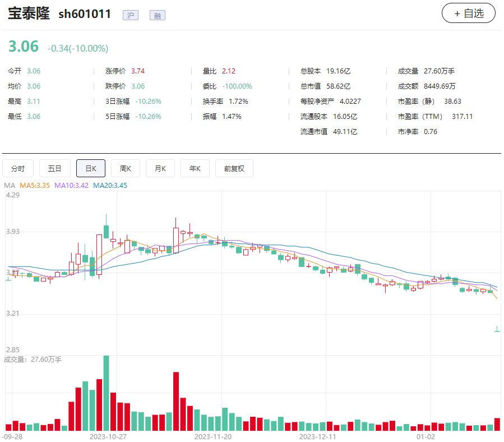
Task: Click the 4.29 price axis label
Action: click(13, 195)
